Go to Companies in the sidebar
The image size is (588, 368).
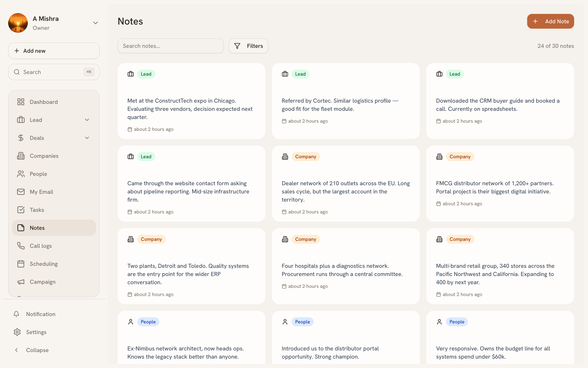(x=54, y=156)
